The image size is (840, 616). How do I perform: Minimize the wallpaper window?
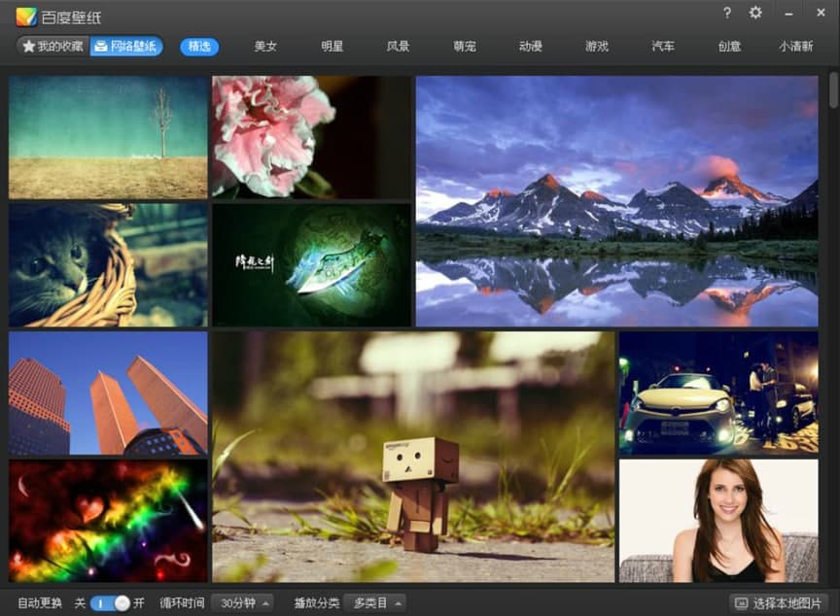coord(788,13)
